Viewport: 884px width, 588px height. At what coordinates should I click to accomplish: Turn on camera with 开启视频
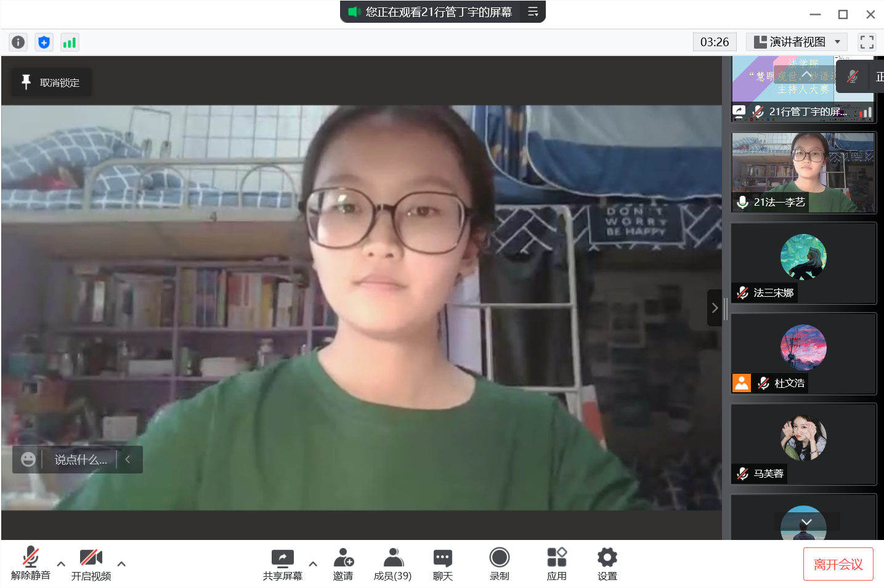(x=91, y=564)
